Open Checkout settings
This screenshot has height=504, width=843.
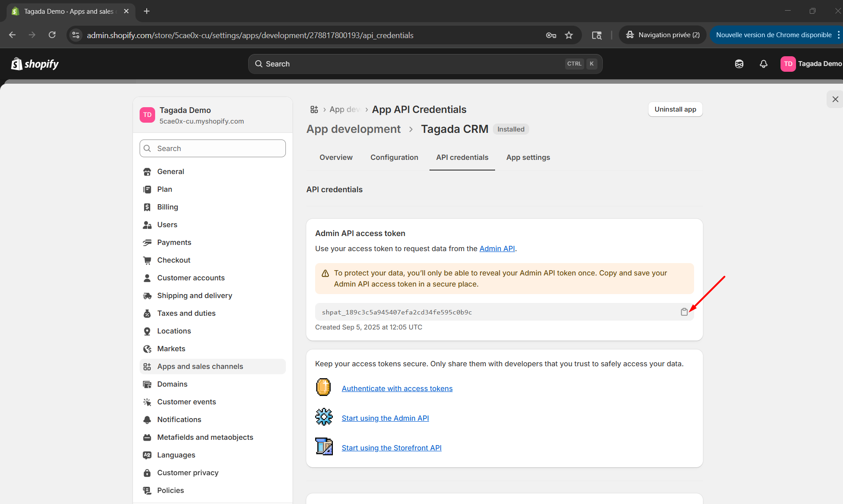click(213, 260)
